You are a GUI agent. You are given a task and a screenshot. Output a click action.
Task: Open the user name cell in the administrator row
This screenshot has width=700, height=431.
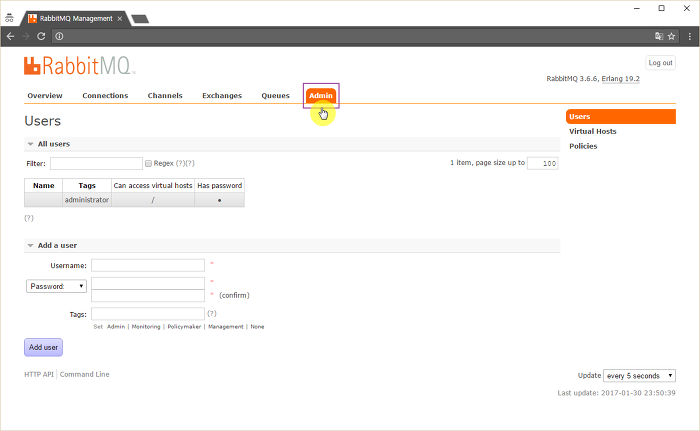tap(43, 200)
